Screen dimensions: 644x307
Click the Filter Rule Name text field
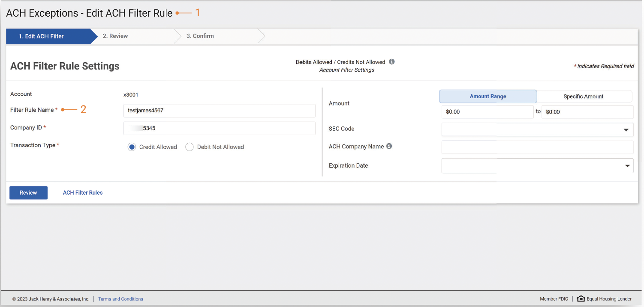[x=219, y=111]
